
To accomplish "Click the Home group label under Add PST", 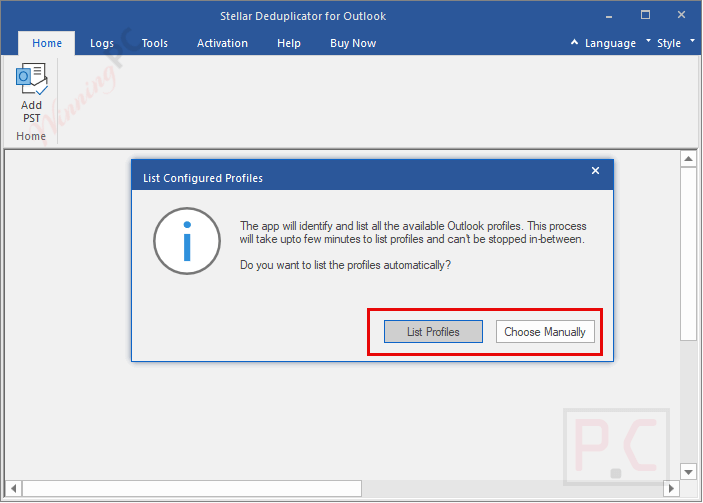I will pyautogui.click(x=31, y=136).
